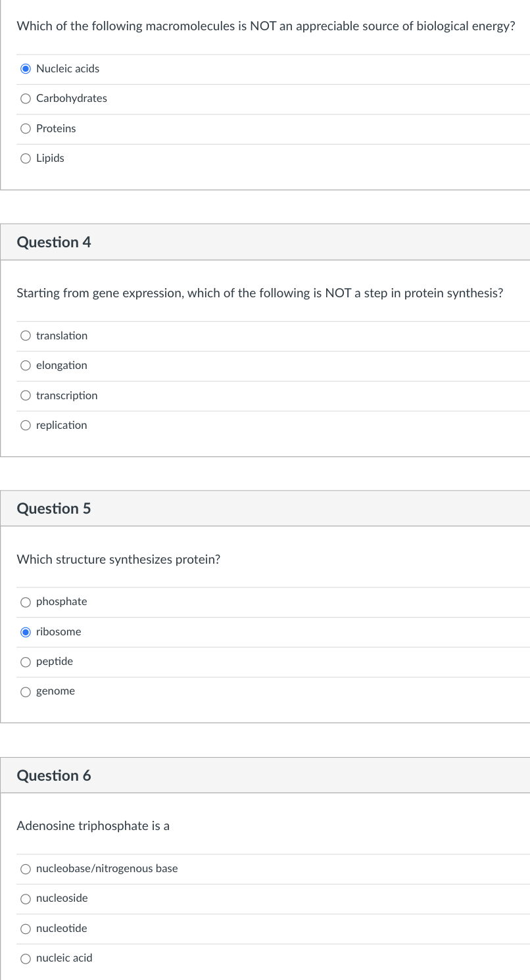Select the transcription radio button
The height and width of the screenshot is (980, 530).
tap(26, 395)
